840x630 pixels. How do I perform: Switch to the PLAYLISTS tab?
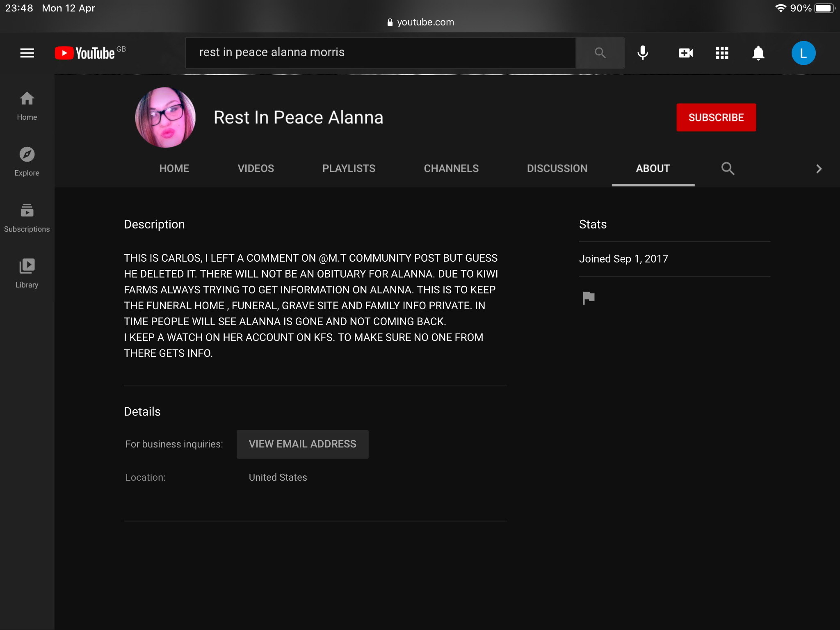pos(349,169)
